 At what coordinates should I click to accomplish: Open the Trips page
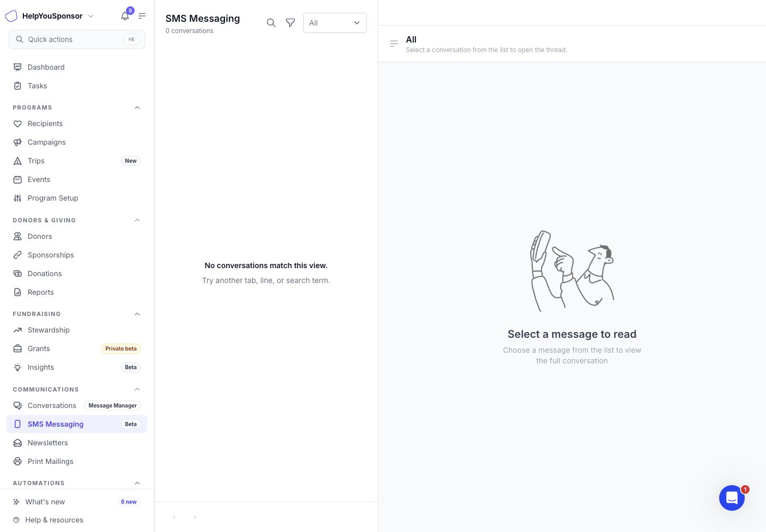pyautogui.click(x=77, y=161)
